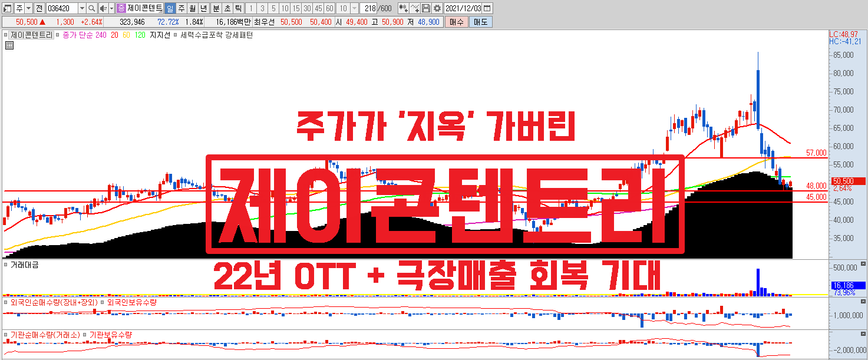Select the 년 yearly period button
868x360 pixels.
tap(203, 8)
